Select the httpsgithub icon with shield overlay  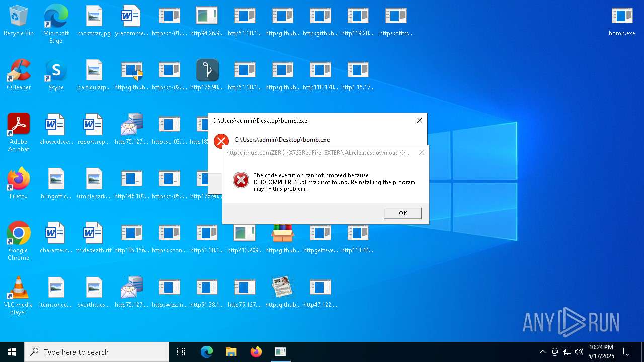[x=132, y=75]
